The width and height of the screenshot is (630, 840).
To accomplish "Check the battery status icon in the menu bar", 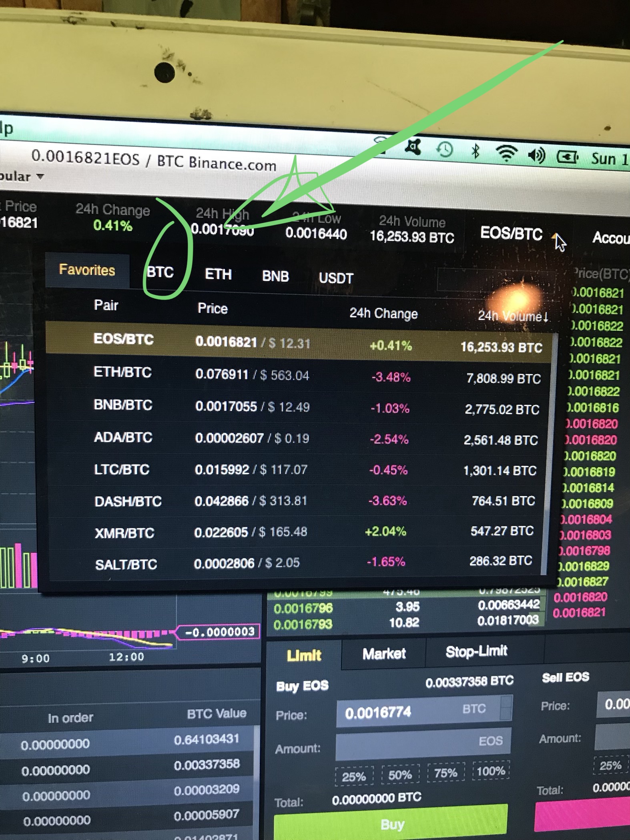I will (x=567, y=158).
